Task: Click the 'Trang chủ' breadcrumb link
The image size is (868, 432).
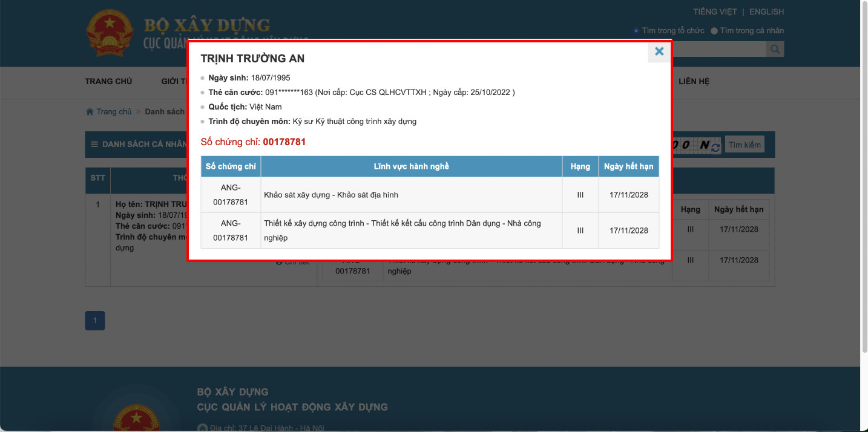Action: [114, 112]
